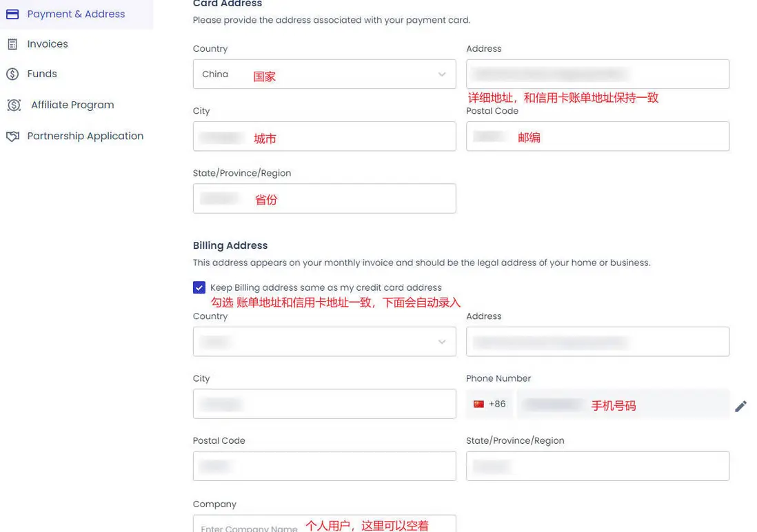Image resolution: width=757 pixels, height=532 pixels.
Task: Open the Card Address Country dropdown
Action: click(x=324, y=74)
